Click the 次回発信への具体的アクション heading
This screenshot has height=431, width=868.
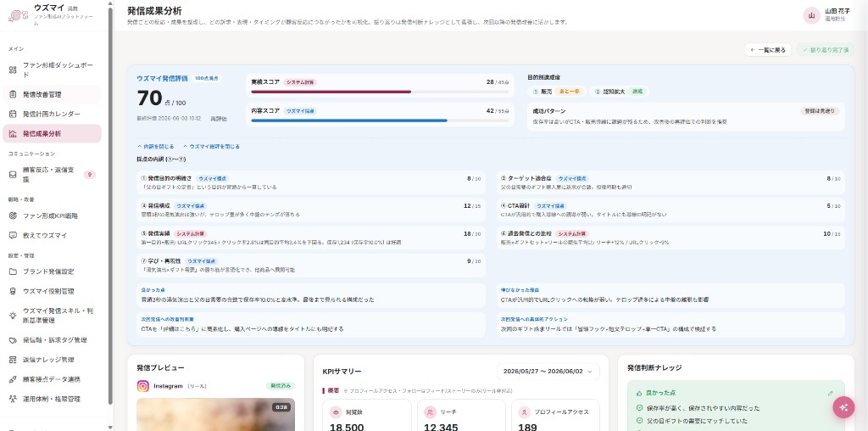534,319
